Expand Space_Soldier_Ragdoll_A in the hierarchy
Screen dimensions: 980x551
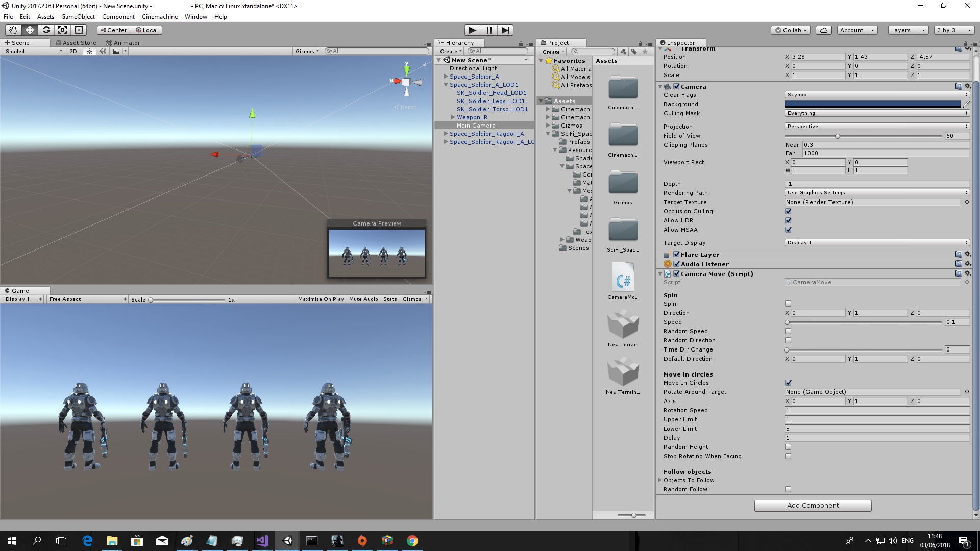pyautogui.click(x=446, y=134)
